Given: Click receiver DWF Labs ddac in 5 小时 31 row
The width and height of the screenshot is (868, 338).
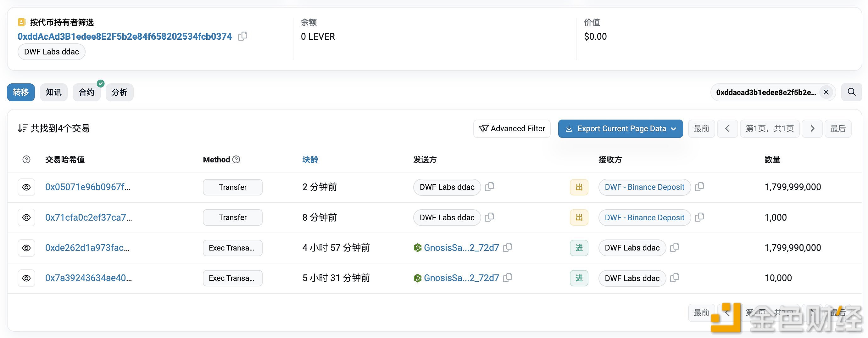Looking at the screenshot, I should point(632,278).
